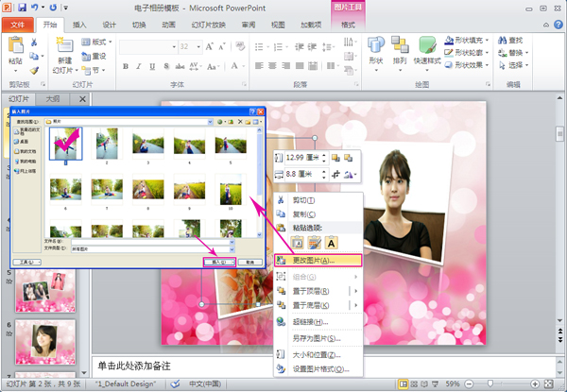This screenshot has height=392, width=567.
Task: Toggle Bold formatting in Font group
Action: point(125,66)
